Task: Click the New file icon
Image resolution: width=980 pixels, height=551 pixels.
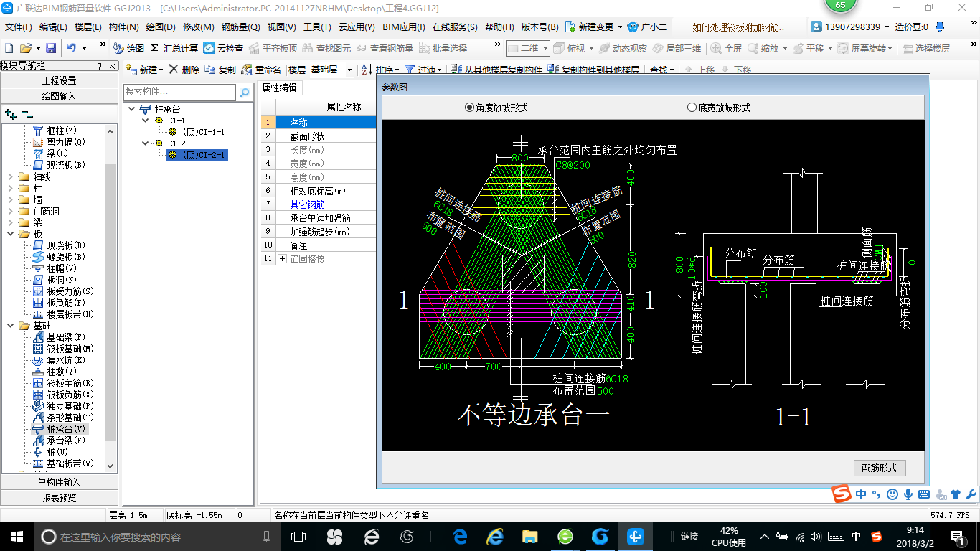Action: click(x=9, y=48)
